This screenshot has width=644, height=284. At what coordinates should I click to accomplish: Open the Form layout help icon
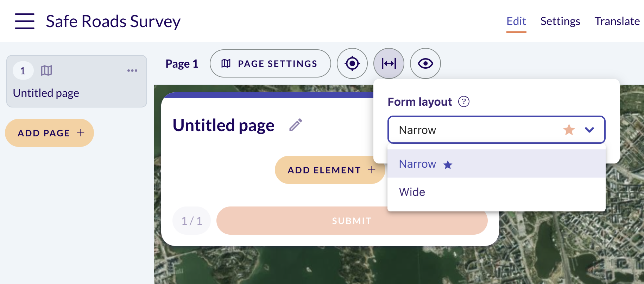point(464,102)
